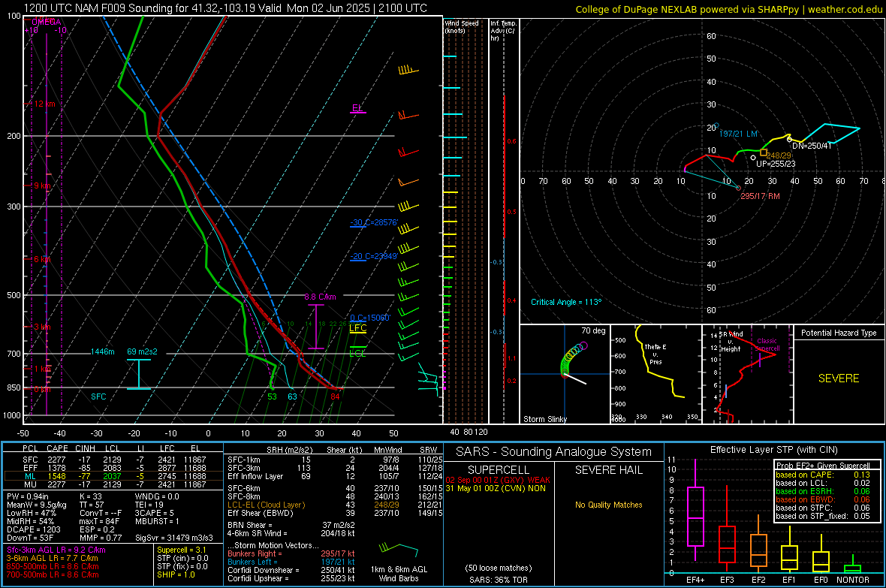Click the Classic Supercell label in the SR Wind panel

[x=767, y=345]
